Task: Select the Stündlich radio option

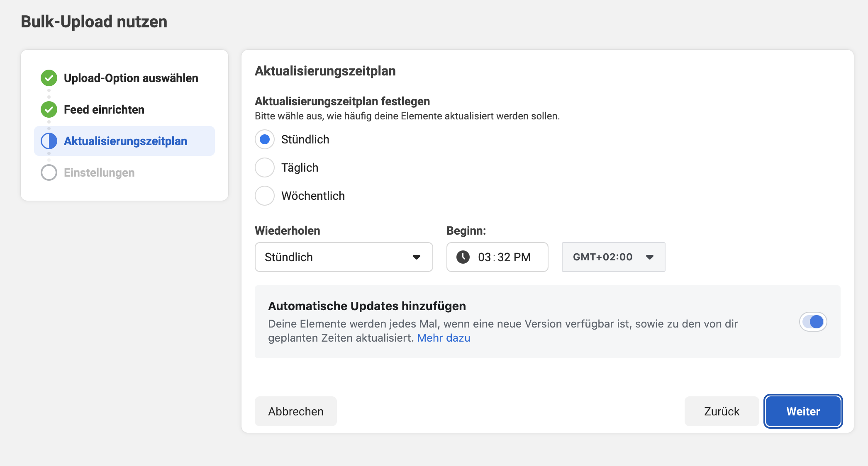Action: point(265,139)
